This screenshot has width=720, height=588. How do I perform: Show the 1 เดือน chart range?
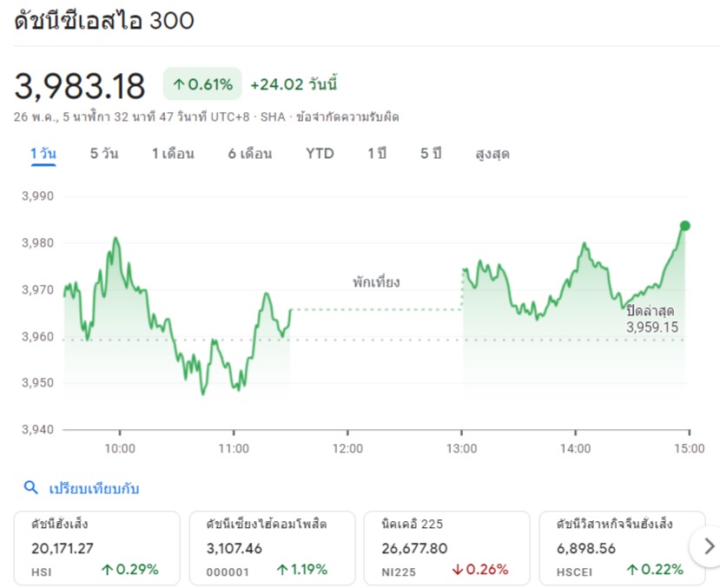(173, 154)
